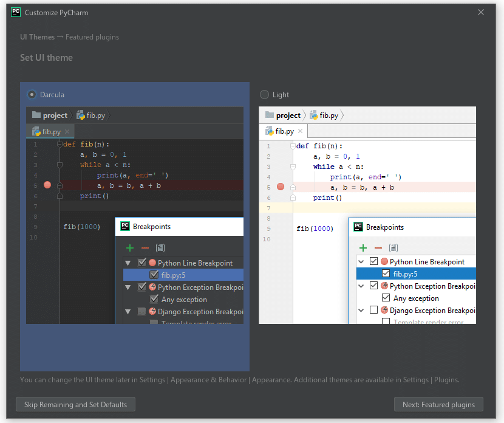Collapse Python Line Breakpoint node in Light preview
504x423 pixels.
coord(361,261)
